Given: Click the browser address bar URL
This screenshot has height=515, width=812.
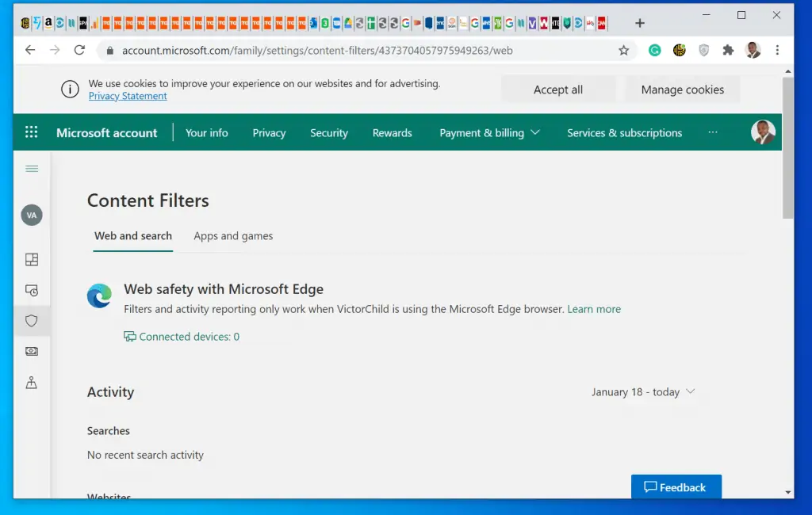Looking at the screenshot, I should pos(317,50).
